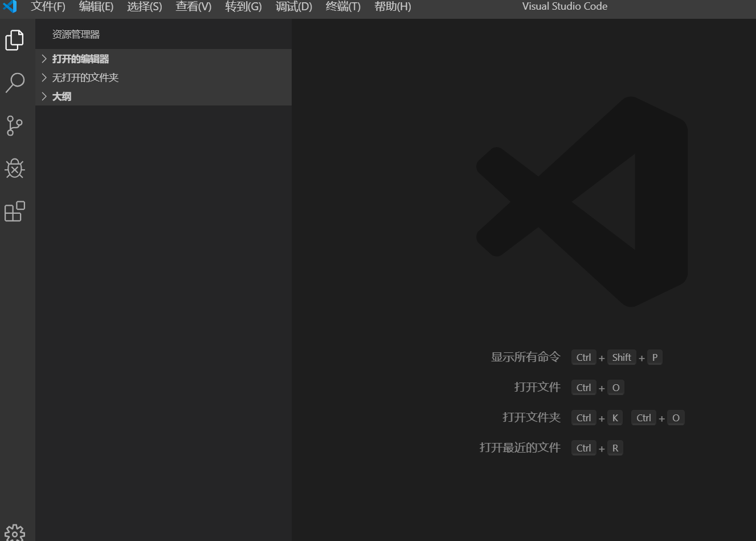This screenshot has width=756, height=541.
Task: Open the Debug bug icon
Action: [15, 168]
